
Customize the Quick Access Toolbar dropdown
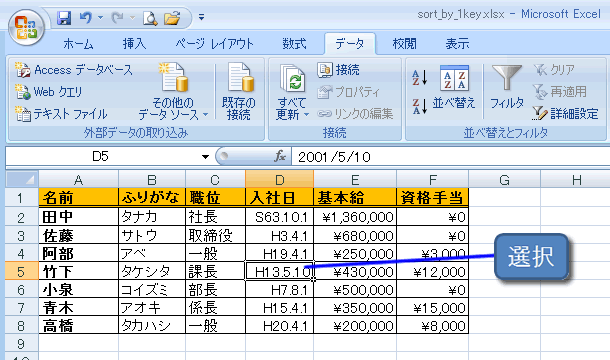[202, 17]
